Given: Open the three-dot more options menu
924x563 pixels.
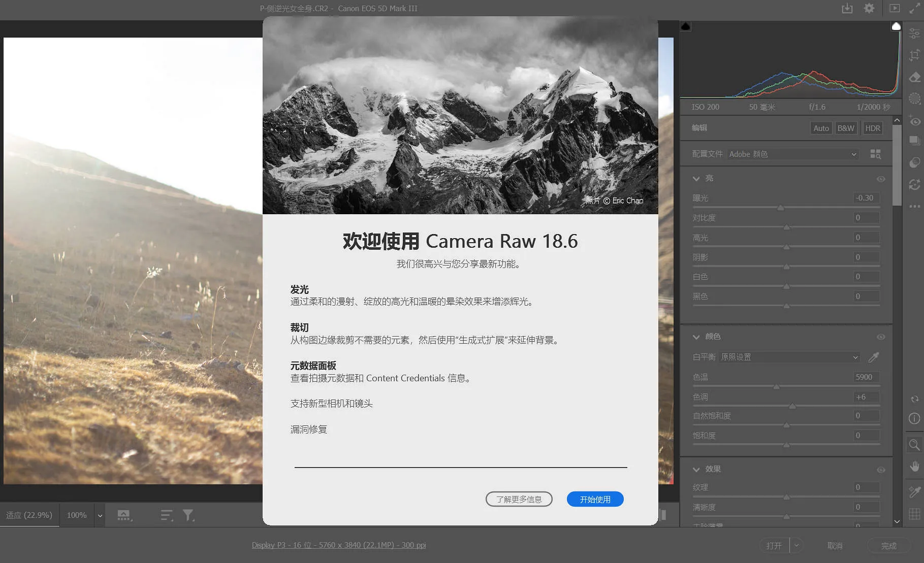Looking at the screenshot, I should [914, 206].
